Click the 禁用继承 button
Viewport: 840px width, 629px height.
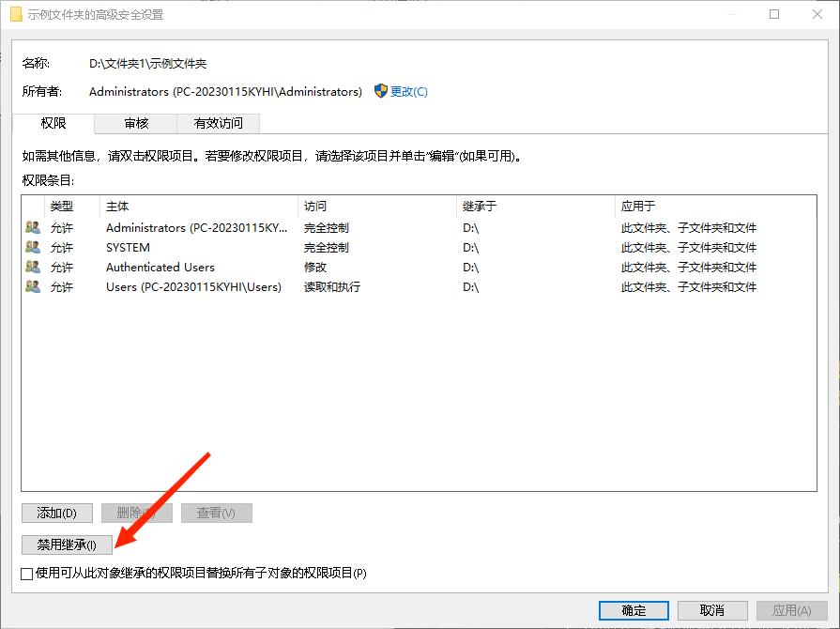66,545
